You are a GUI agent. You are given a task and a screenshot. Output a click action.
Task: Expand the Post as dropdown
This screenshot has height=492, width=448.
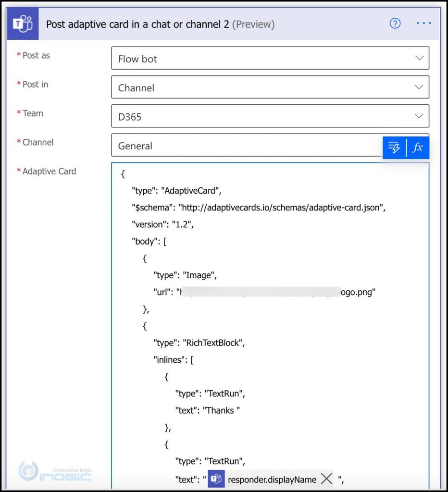click(419, 58)
